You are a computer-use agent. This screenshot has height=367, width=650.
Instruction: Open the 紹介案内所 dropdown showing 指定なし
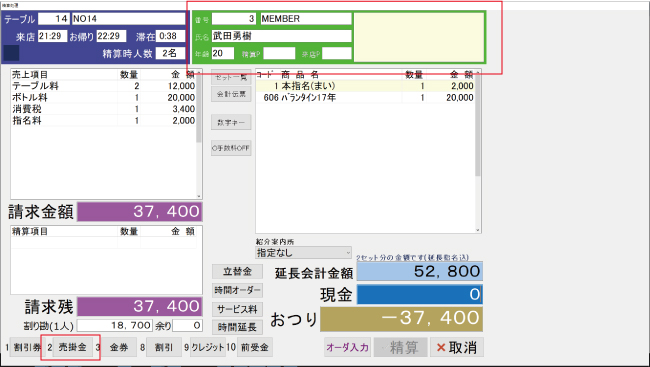point(303,252)
